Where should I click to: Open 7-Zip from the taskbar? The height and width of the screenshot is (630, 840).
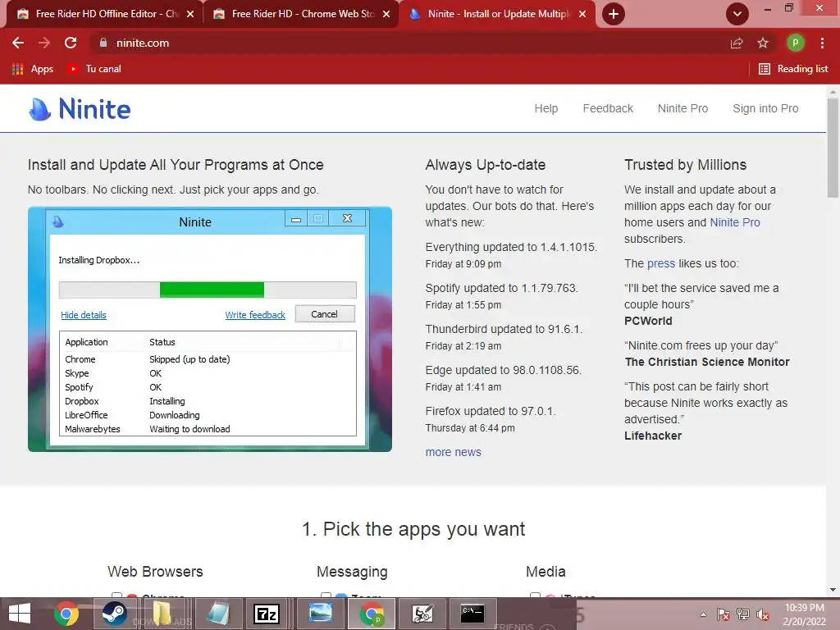(x=267, y=614)
